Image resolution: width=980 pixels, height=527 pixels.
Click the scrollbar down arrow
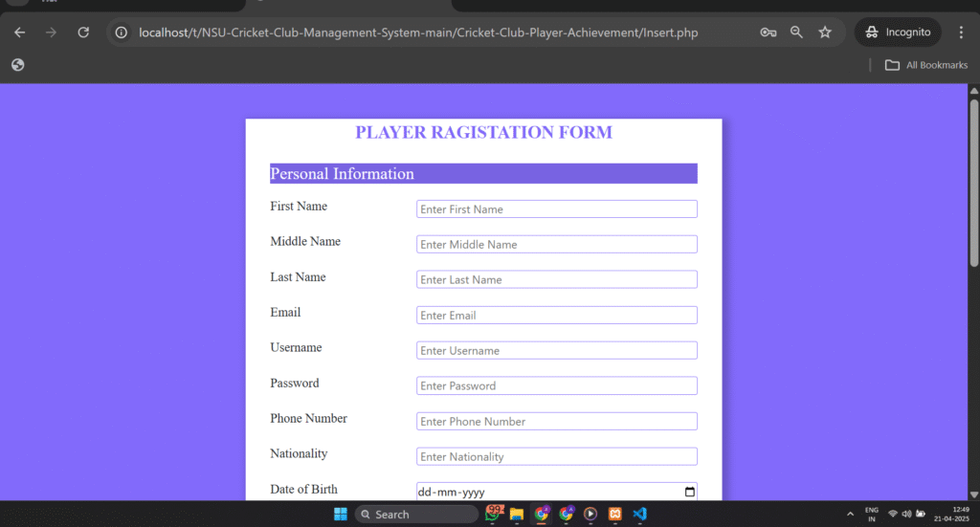[x=973, y=494]
